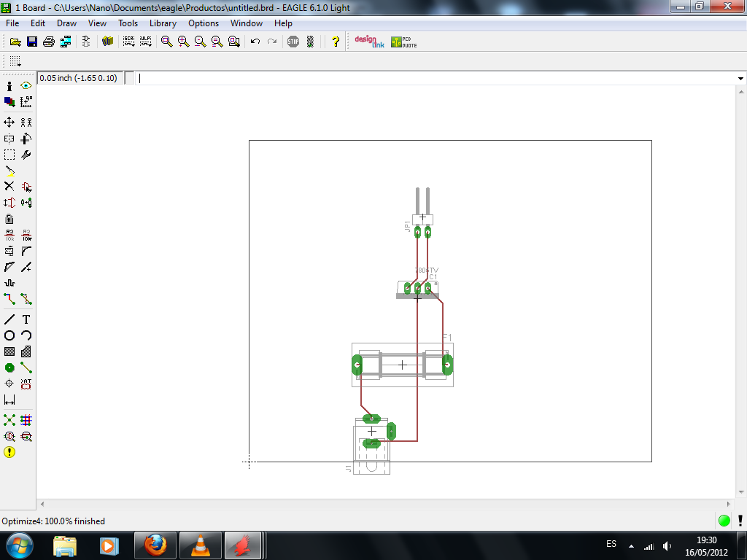Zoom to fit the board
This screenshot has height=560, width=747.
pyautogui.click(x=167, y=42)
